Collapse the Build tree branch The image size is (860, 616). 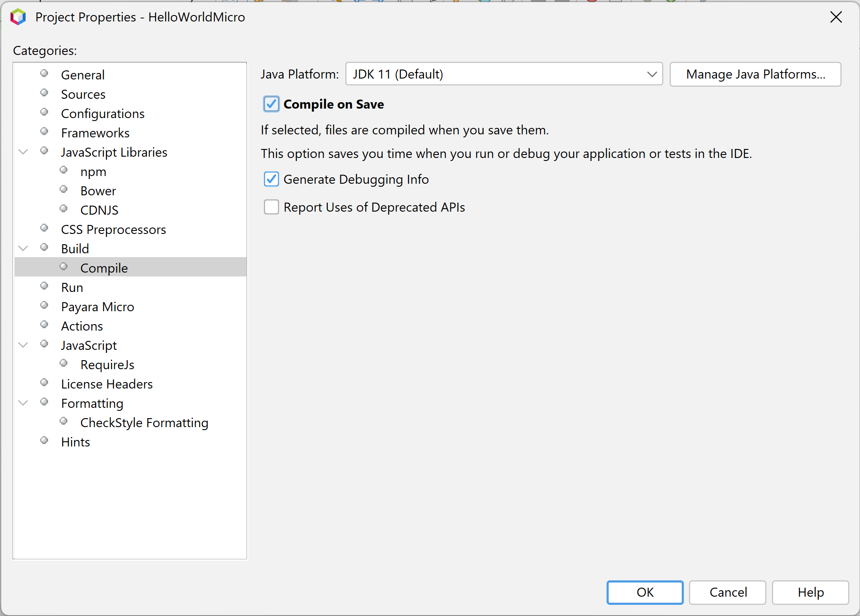tap(23, 248)
